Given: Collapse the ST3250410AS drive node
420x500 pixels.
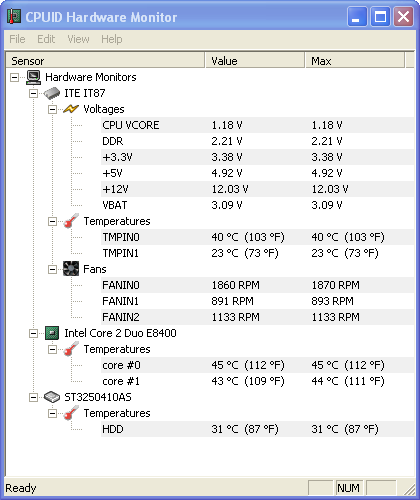Looking at the screenshot, I should point(33,397).
